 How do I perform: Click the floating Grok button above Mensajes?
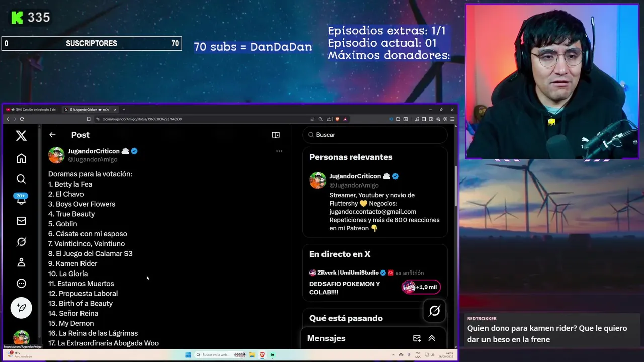pos(435,311)
